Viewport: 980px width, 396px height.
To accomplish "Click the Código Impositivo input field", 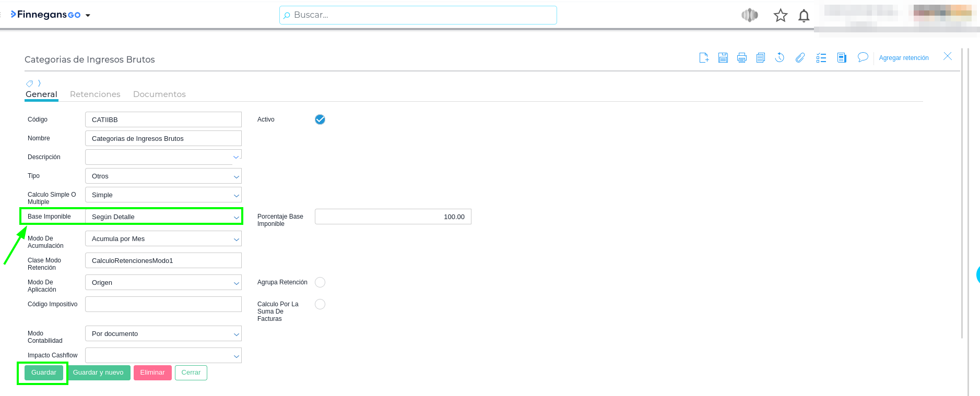I will (x=163, y=304).
